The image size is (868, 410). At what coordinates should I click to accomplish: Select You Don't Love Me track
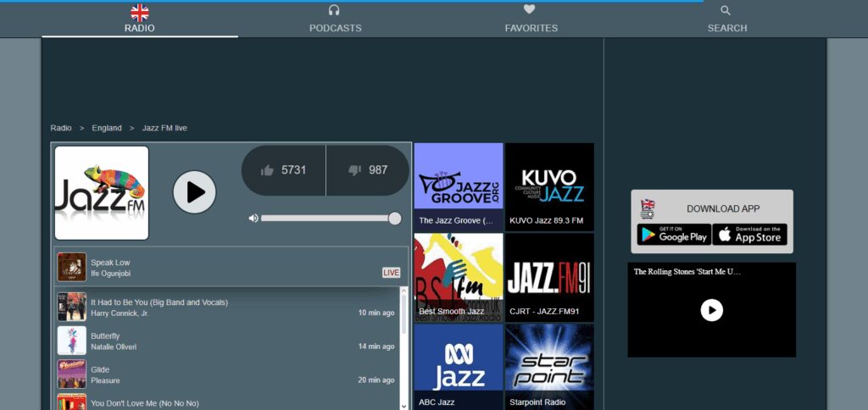click(227, 402)
